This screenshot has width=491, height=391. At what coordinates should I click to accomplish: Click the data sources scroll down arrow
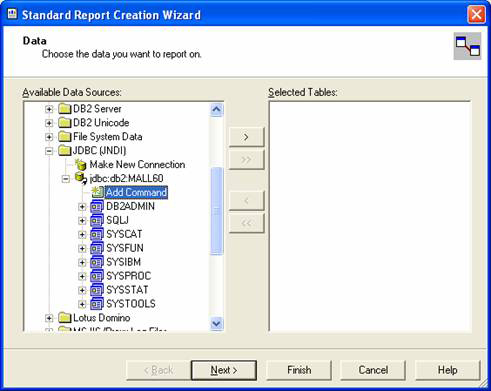pyautogui.click(x=216, y=324)
